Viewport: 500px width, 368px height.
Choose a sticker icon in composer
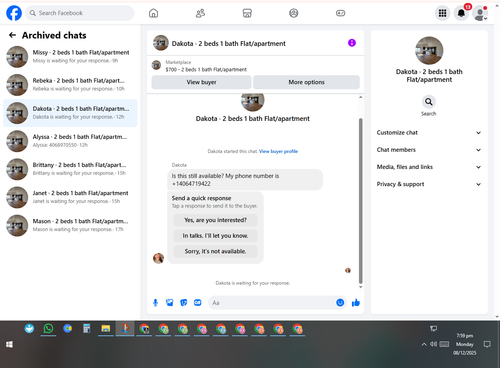184,303
